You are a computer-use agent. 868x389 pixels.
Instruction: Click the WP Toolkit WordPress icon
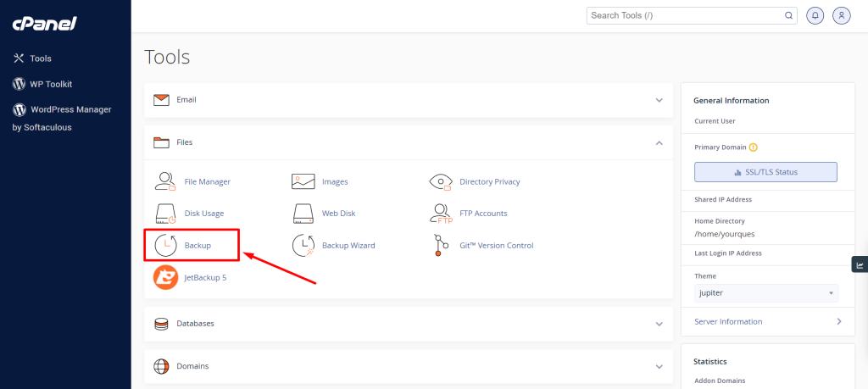pos(19,84)
